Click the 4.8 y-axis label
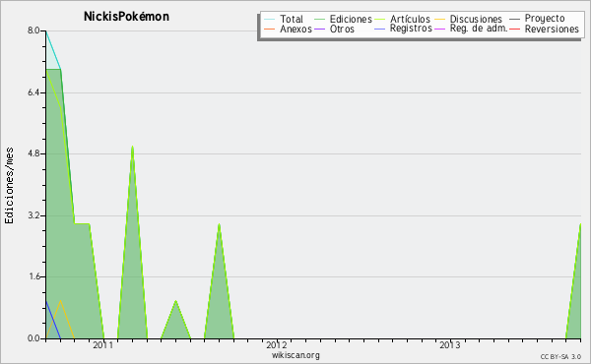This screenshot has width=591, height=364. 33,153
